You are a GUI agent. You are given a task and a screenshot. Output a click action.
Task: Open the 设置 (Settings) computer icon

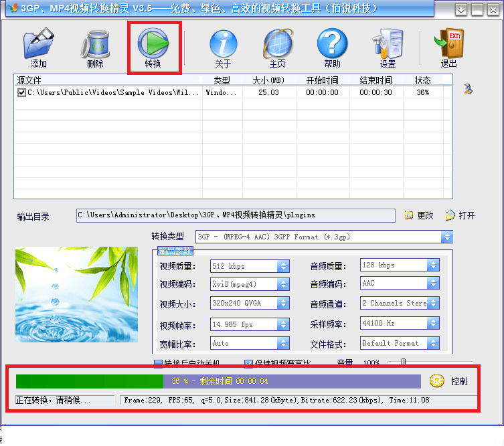pos(388,43)
